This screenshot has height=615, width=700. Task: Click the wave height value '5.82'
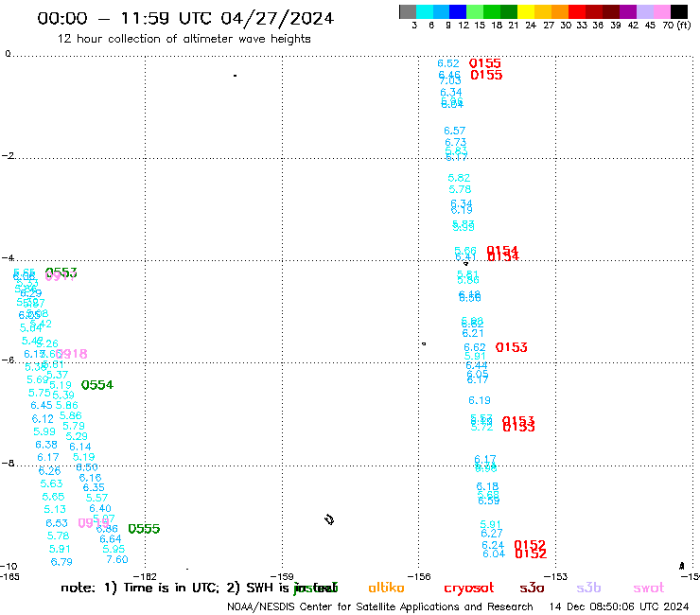[459, 178]
